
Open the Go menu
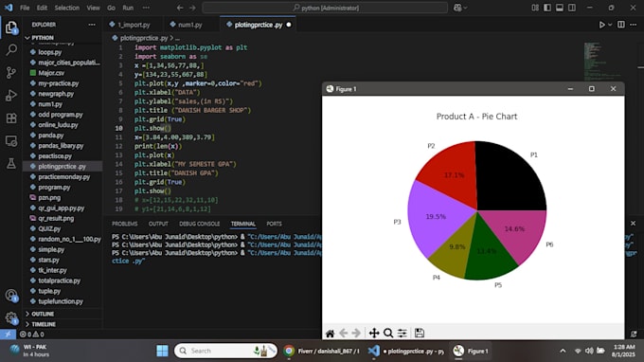[x=112, y=8]
